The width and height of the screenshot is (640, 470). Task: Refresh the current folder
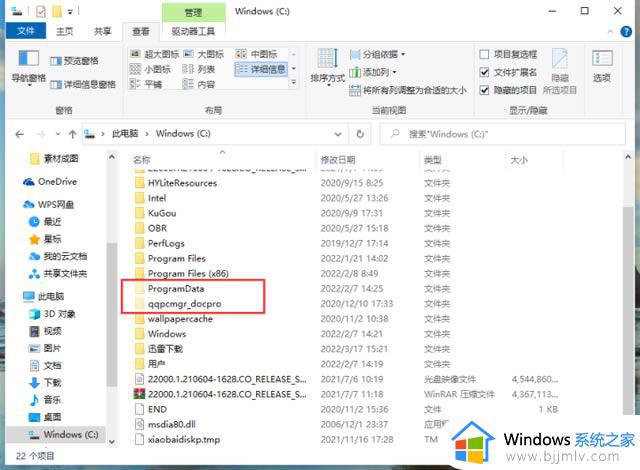[360, 134]
